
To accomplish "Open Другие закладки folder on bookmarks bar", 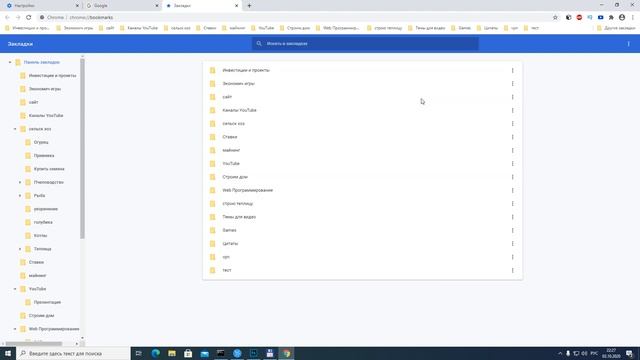I will click(616, 28).
